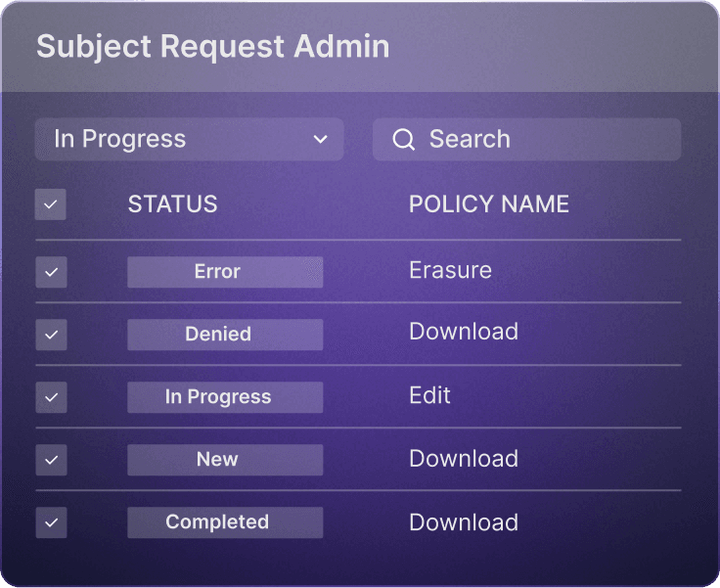
Task: Uncheck the Denied row checkbox
Action: pyautogui.click(x=52, y=335)
